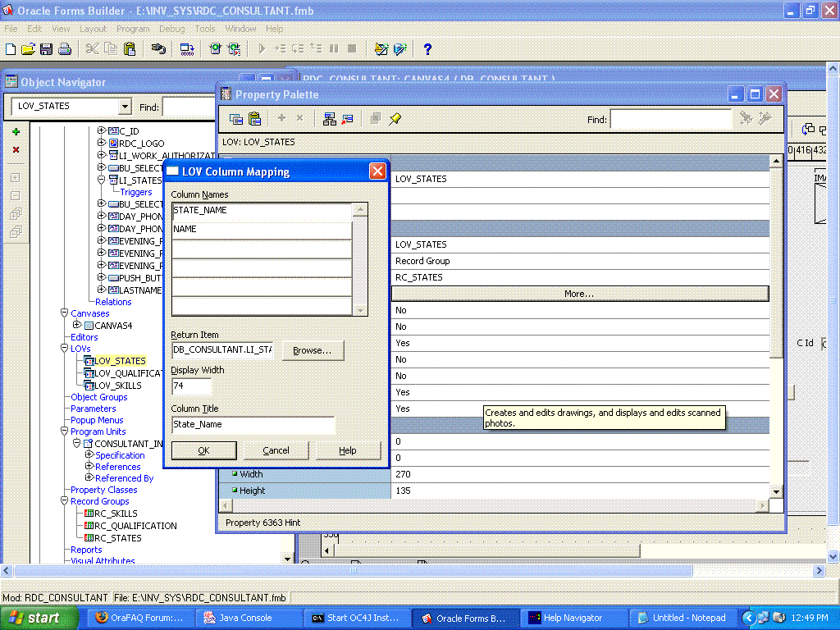840x630 pixels.
Task: Click the Inherit icon in Property Palette
Action: [348, 119]
